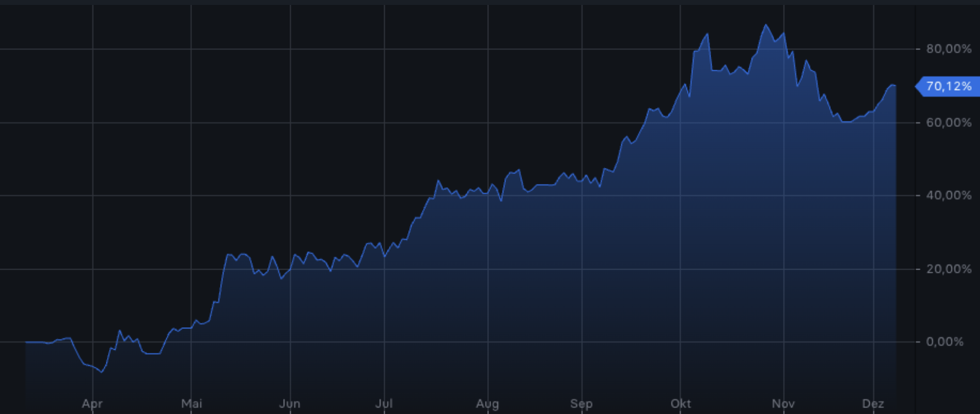Click the sharp peak just after the Okt gridline

707,34
